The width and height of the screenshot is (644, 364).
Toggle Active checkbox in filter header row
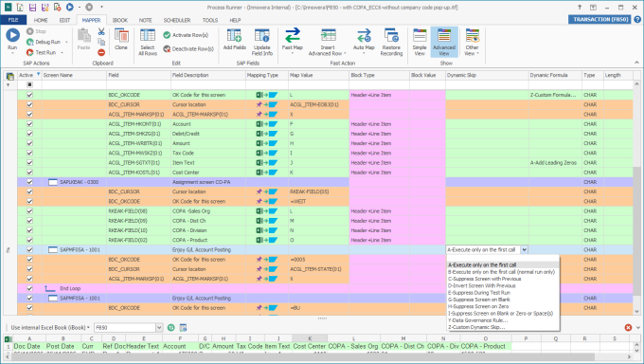[29, 84]
